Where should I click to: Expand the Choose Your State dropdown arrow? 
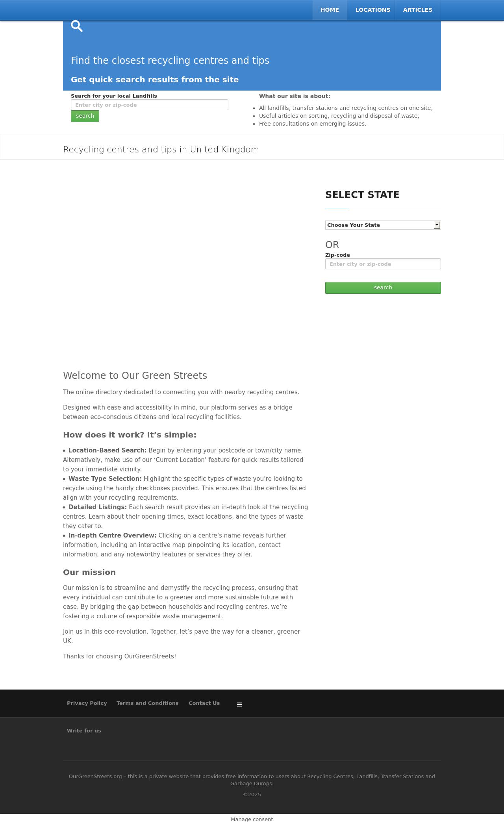click(437, 225)
